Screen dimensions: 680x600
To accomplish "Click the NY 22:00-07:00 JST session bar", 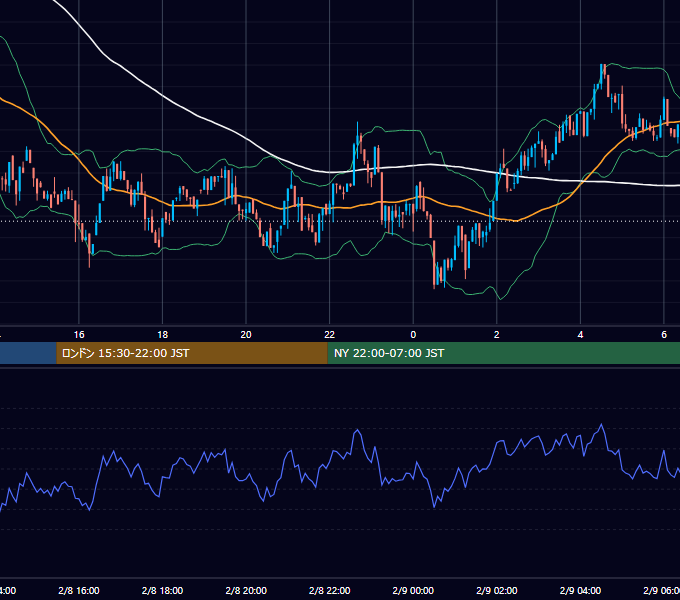I will pyautogui.click(x=503, y=353).
